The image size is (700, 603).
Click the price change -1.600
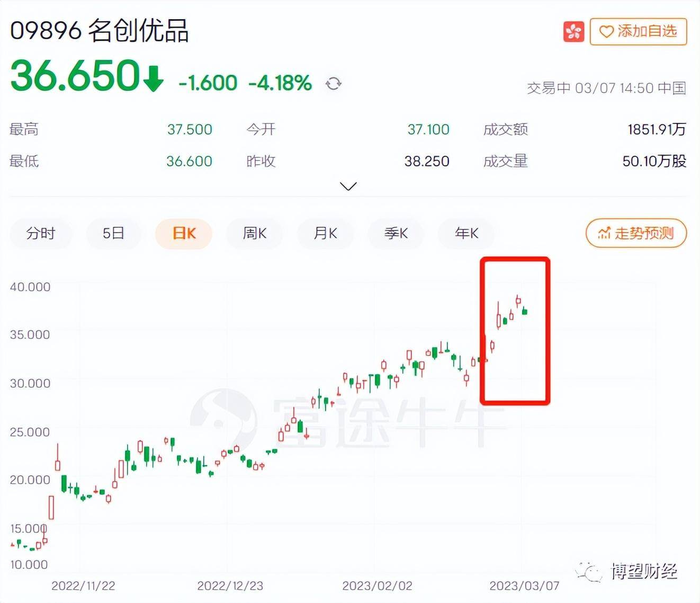(x=208, y=83)
